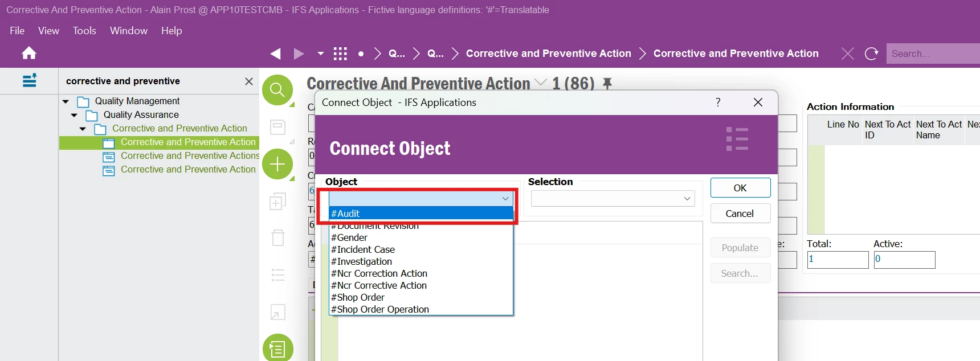Click Object combo box dropdown arrow
The width and height of the screenshot is (980, 361).
coord(505,198)
